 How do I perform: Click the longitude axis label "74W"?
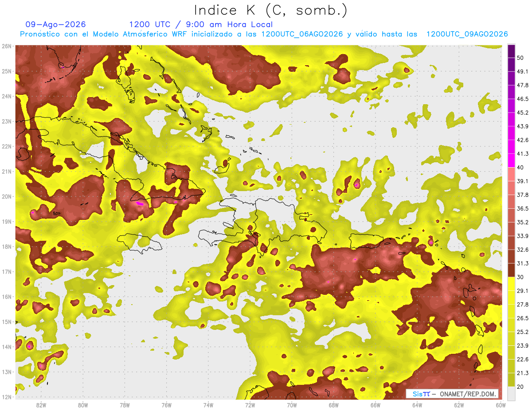pyautogui.click(x=208, y=405)
